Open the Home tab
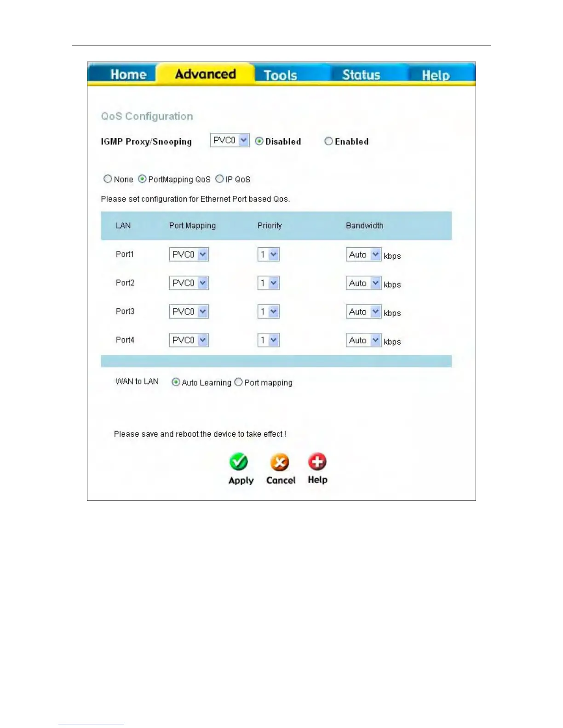The height and width of the screenshot is (728, 563). click(128, 74)
